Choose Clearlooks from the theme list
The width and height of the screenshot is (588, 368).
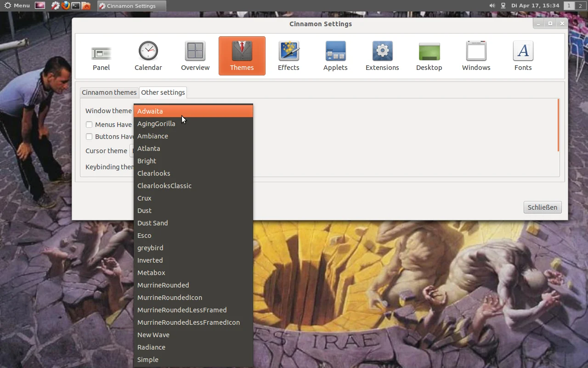193,173
